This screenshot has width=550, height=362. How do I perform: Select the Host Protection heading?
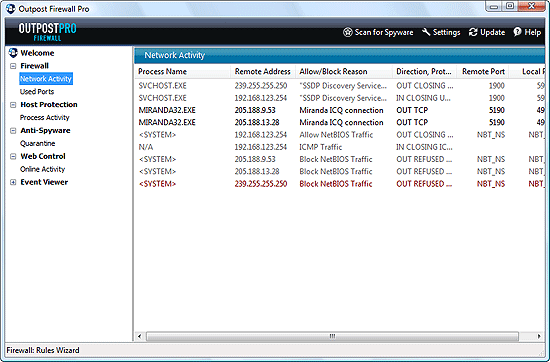click(49, 105)
